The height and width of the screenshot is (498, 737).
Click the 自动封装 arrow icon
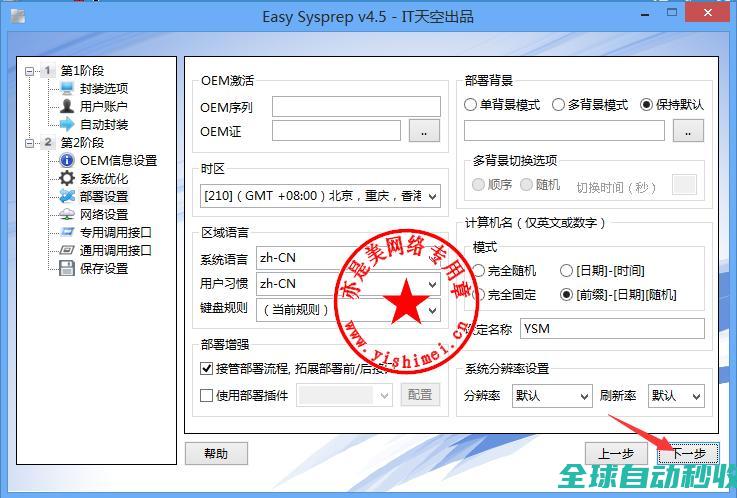click(67, 125)
